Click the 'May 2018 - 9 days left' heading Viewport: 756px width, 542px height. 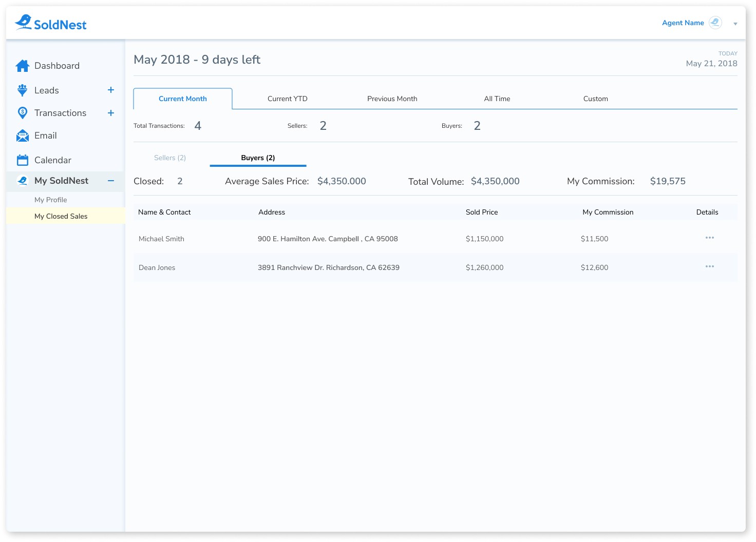tap(197, 60)
